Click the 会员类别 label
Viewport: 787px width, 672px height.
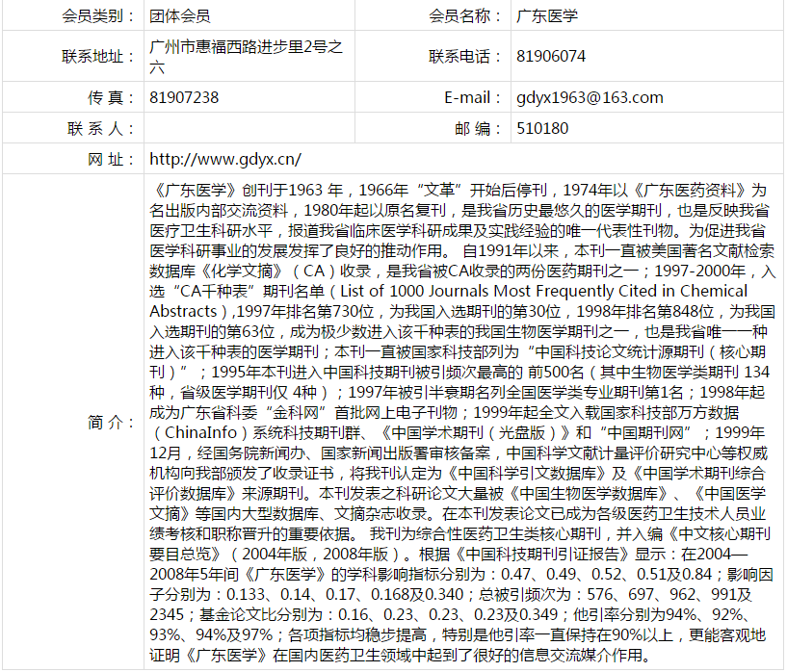[x=98, y=16]
